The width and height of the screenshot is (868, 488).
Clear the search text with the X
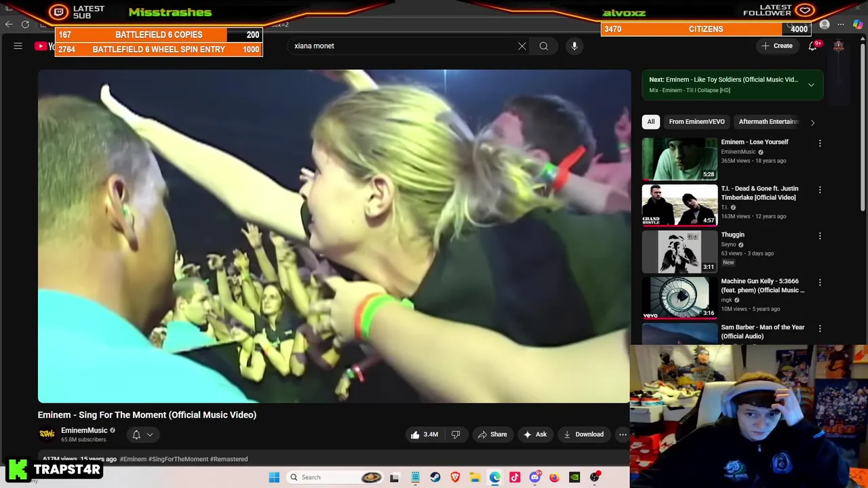click(522, 46)
